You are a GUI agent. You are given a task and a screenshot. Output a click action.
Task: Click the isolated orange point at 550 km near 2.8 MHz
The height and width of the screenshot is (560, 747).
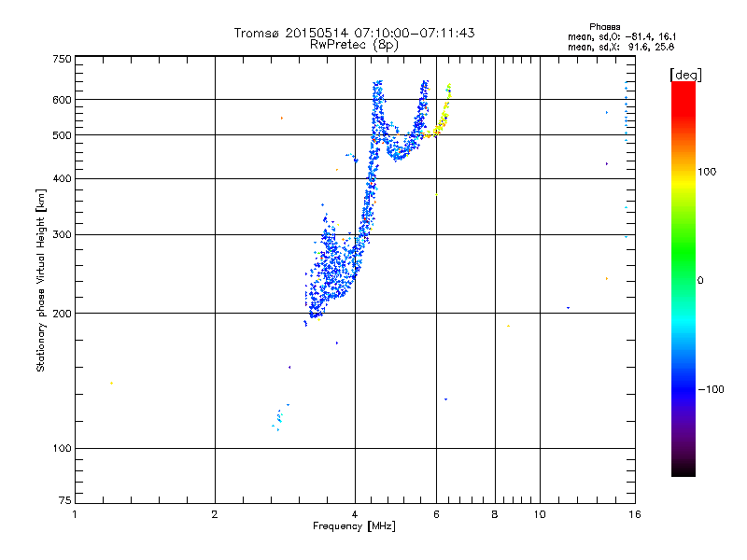(282, 119)
